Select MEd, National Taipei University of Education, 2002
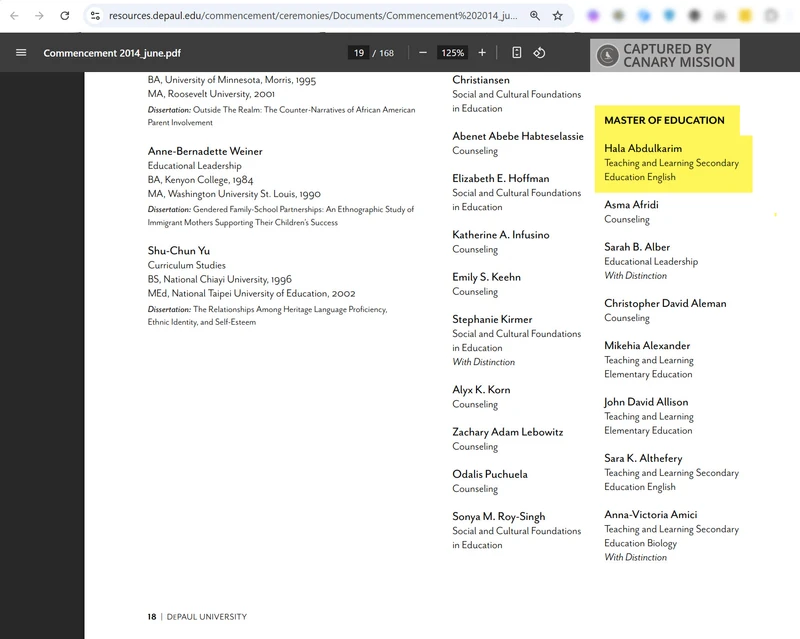The height and width of the screenshot is (639, 800). coord(252,293)
